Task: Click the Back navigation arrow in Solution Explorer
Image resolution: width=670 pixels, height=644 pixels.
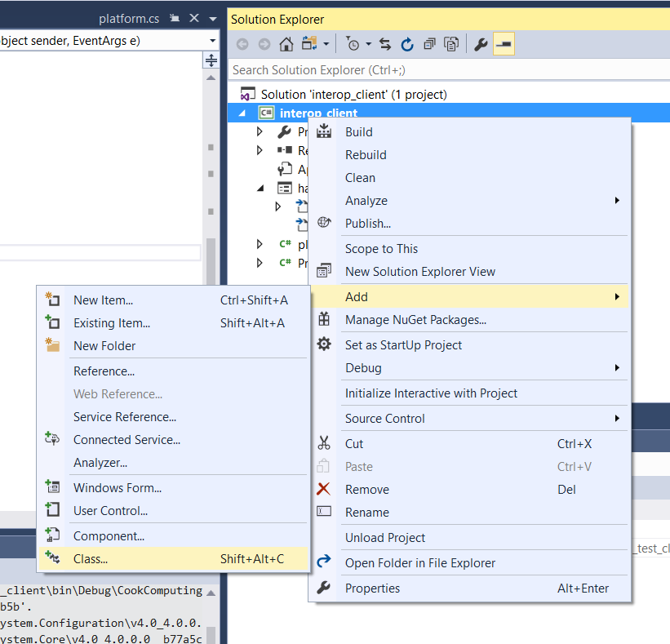Action: click(242, 44)
